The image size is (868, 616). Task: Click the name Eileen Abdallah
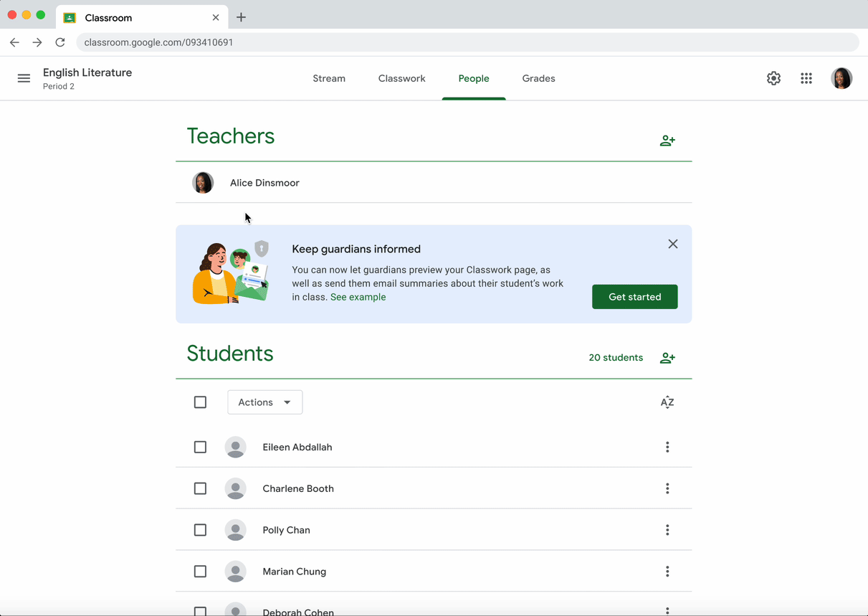[297, 447]
